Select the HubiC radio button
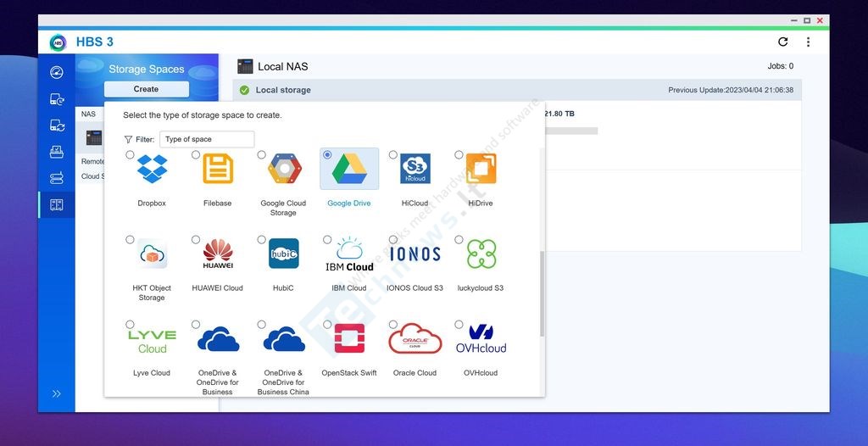868x446 pixels. (261, 239)
